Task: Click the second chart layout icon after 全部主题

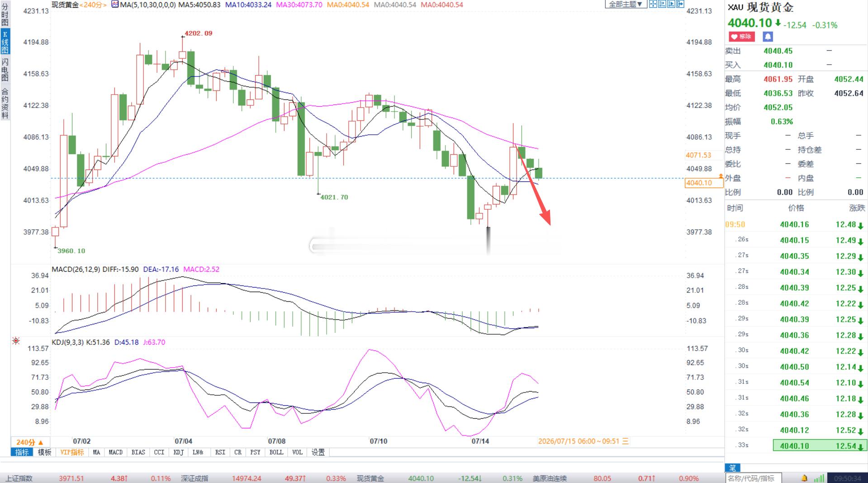Action: coord(662,4)
